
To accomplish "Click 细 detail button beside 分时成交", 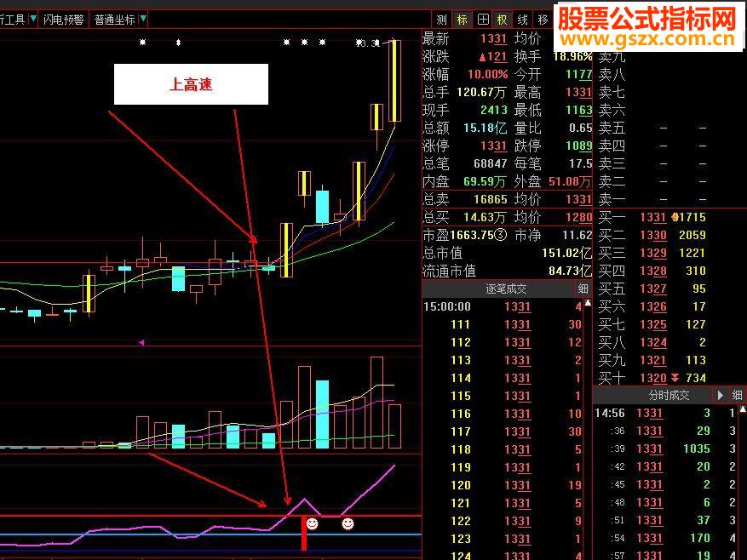I will [x=737, y=395].
